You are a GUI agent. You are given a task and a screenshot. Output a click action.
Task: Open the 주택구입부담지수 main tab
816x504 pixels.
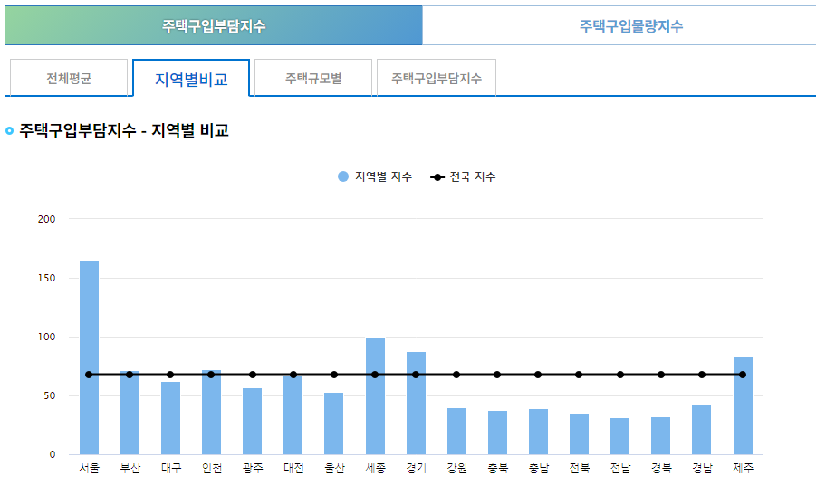tap(214, 25)
